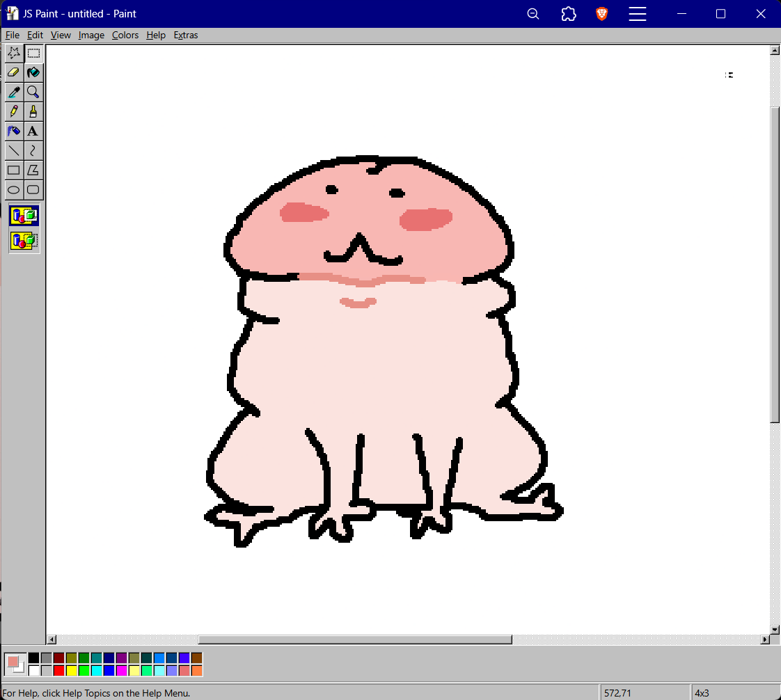Click the vertical scrollbar up arrow
The height and width of the screenshot is (700, 781).
775,50
